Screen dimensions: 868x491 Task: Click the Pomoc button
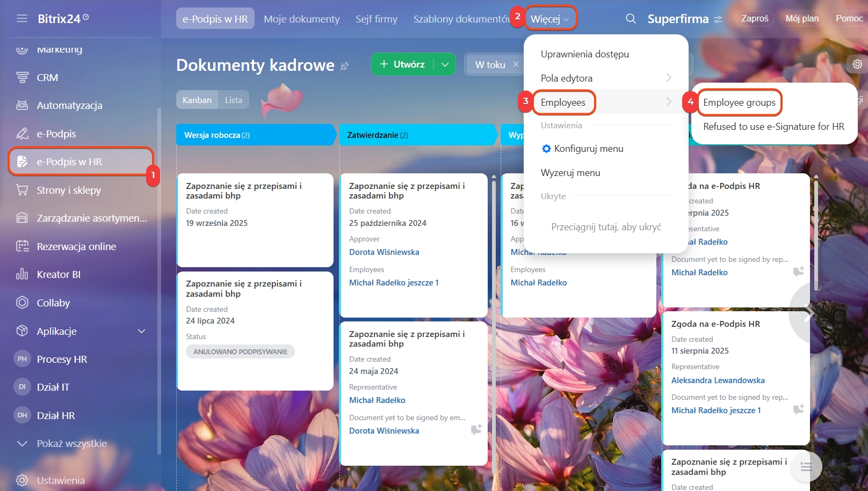849,19
